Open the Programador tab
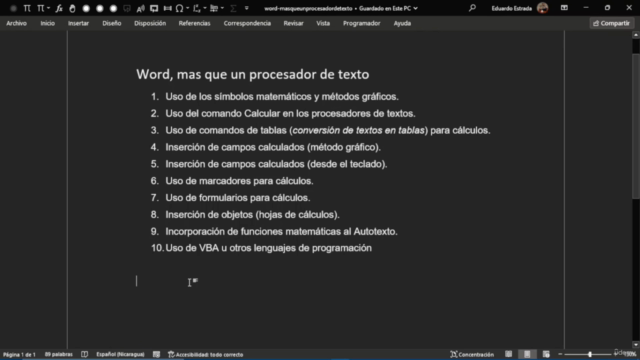The height and width of the screenshot is (360, 640). tap(362, 23)
